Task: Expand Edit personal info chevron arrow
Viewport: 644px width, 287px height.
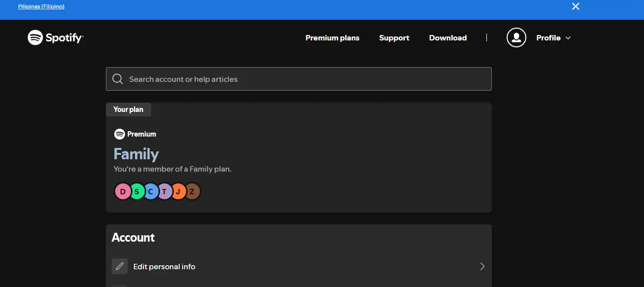Action: click(x=482, y=266)
